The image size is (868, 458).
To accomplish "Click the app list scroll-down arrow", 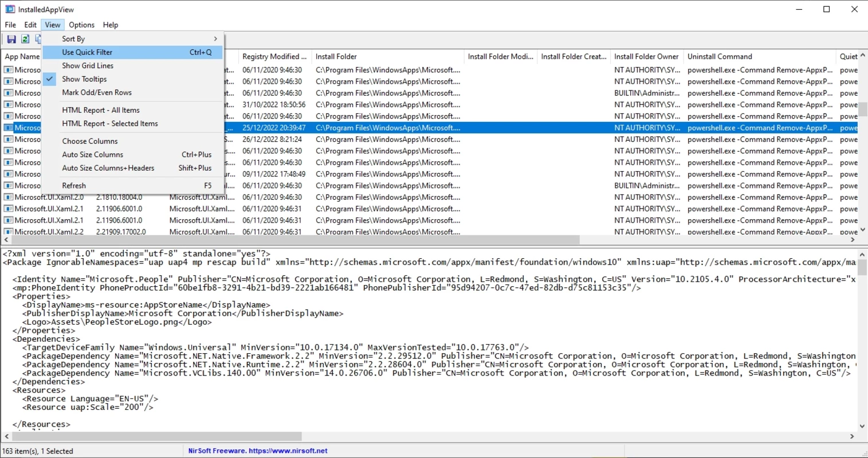I will coord(863,231).
